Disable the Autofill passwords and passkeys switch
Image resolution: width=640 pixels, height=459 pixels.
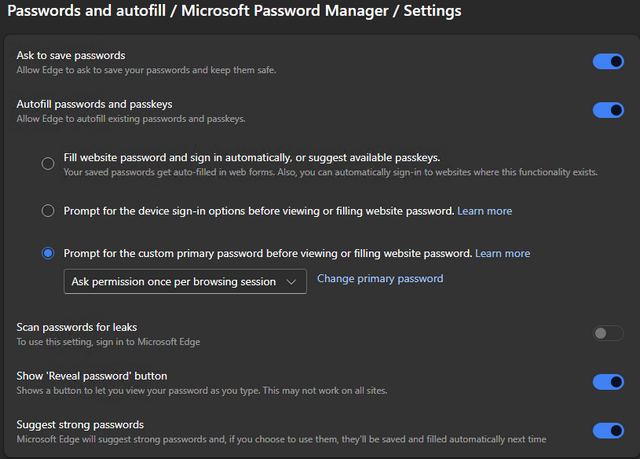pyautogui.click(x=608, y=110)
